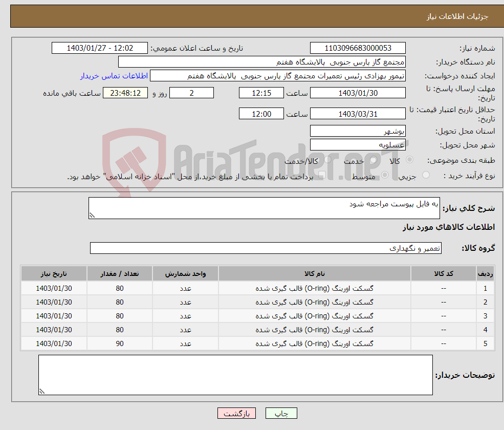Click the resize handle of buyer notes textarea
The width and height of the screenshot is (504, 430).
coord(42,392)
